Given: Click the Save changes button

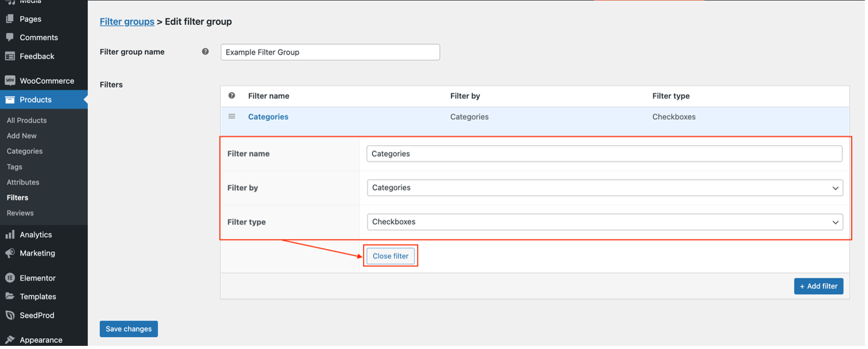Looking at the screenshot, I should point(129,329).
